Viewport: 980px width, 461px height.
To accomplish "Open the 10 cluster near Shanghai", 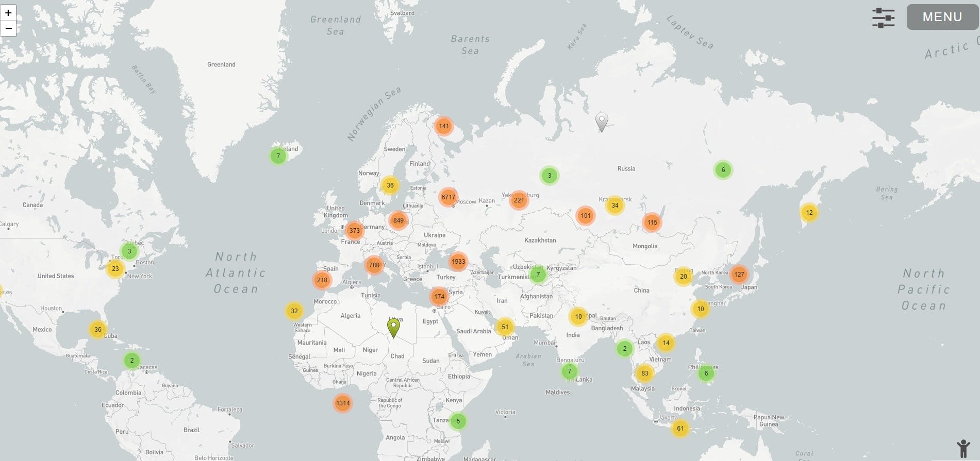I will click(701, 309).
